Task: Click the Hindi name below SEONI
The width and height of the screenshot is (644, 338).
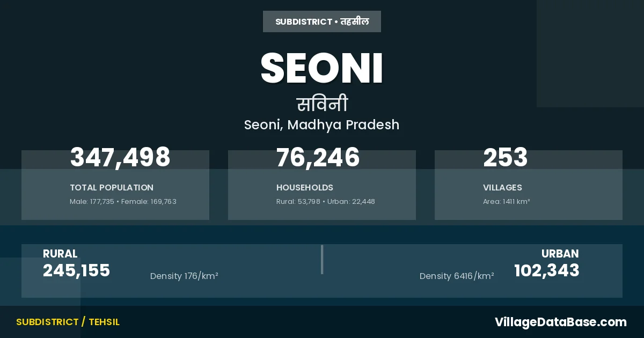Action: click(x=322, y=104)
